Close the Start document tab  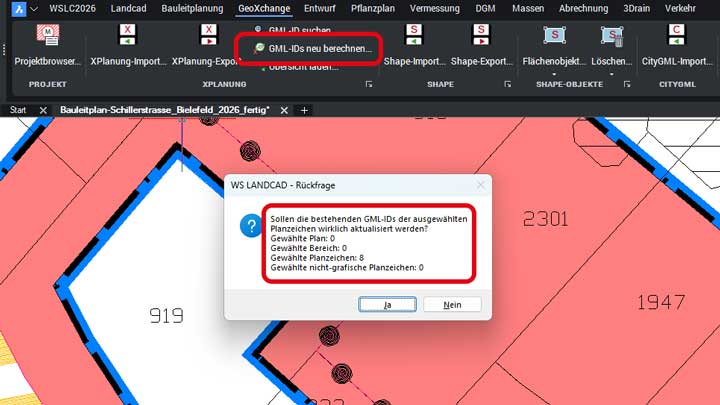click(x=43, y=110)
